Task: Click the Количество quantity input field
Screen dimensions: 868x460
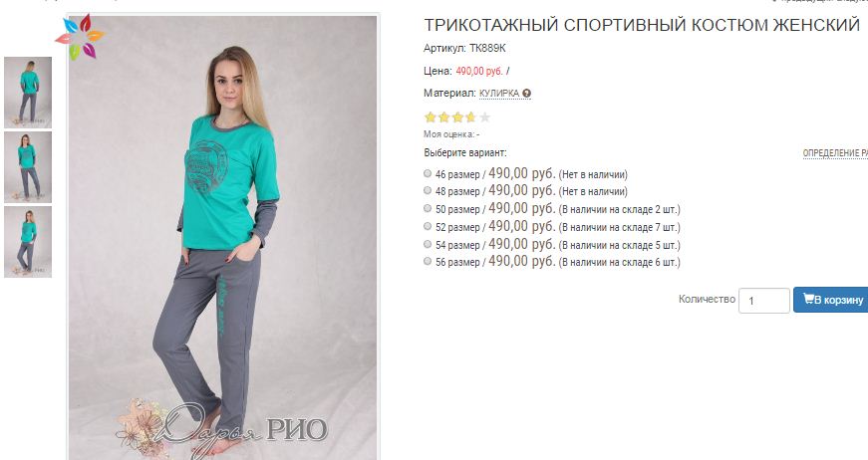Action: pos(764,301)
